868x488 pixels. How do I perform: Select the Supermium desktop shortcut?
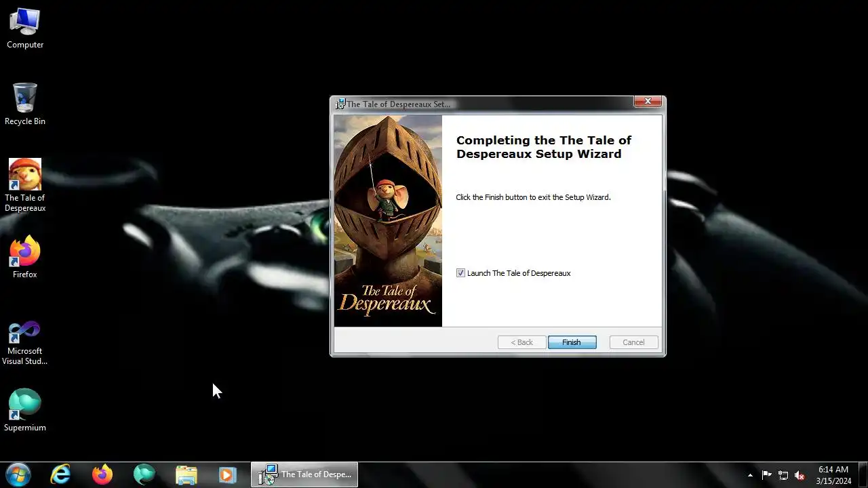pos(25,410)
